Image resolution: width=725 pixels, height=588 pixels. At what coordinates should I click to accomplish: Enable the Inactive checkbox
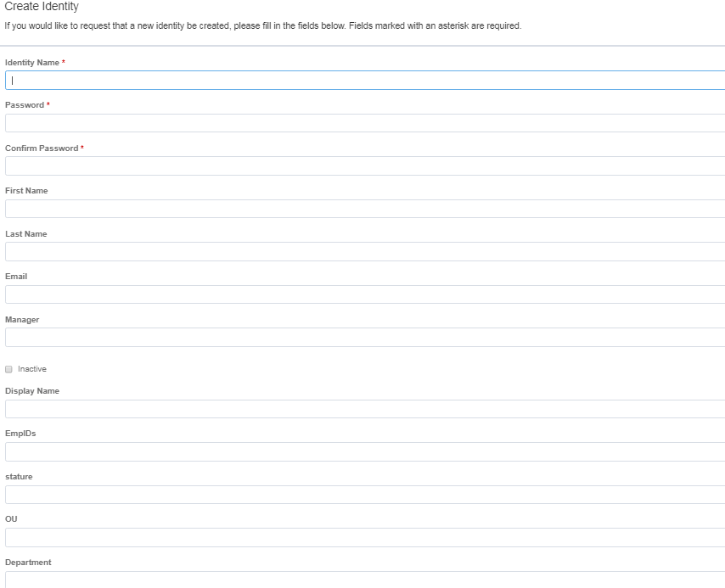tap(8, 368)
